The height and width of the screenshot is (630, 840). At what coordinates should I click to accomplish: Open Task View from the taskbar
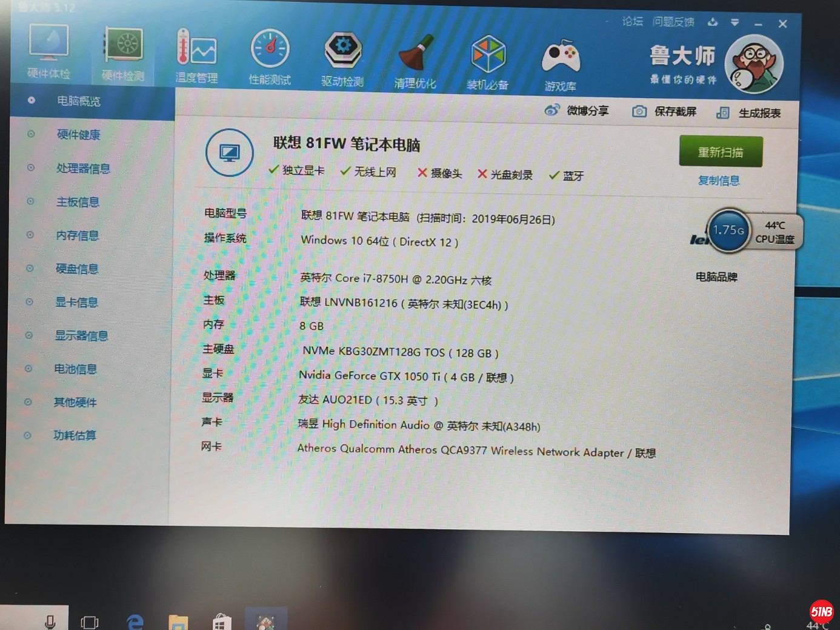(x=90, y=622)
